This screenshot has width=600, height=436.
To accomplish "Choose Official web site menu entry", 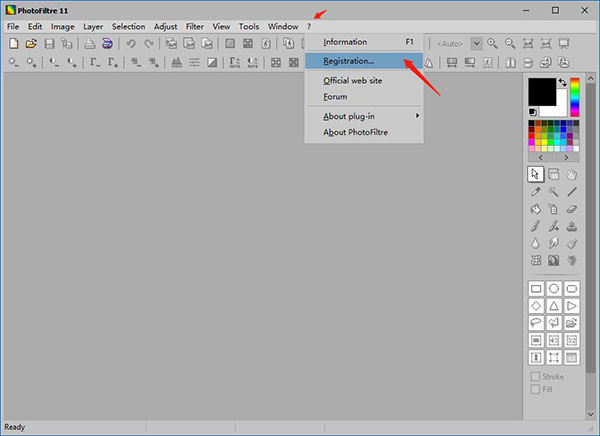I will 364,81.
